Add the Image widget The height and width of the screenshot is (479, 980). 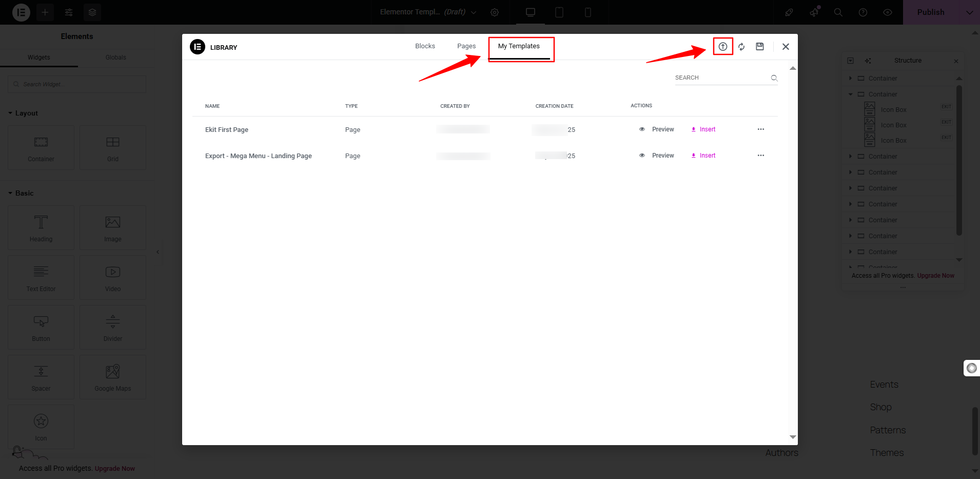[113, 228]
